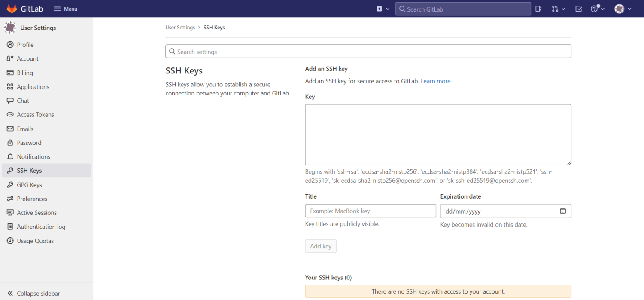Open the avatar chevron dropdown
The width and height of the screenshot is (644, 300).
pyautogui.click(x=629, y=9)
